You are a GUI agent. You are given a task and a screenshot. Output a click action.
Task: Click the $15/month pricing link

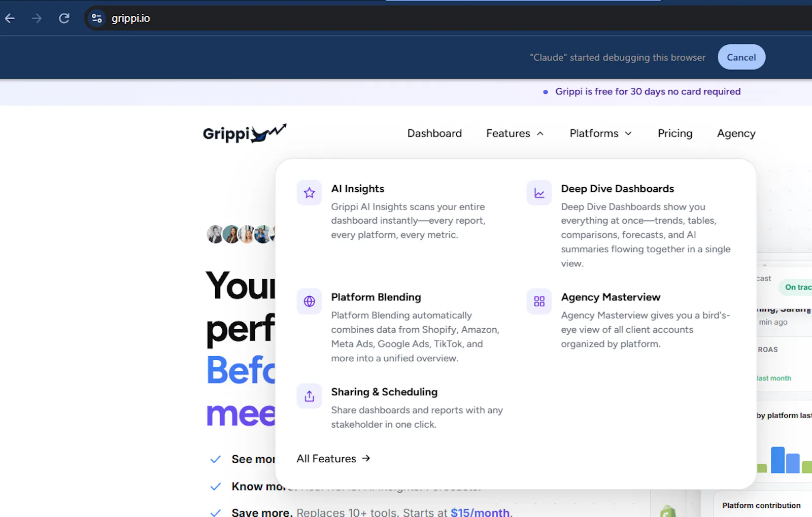click(x=480, y=512)
